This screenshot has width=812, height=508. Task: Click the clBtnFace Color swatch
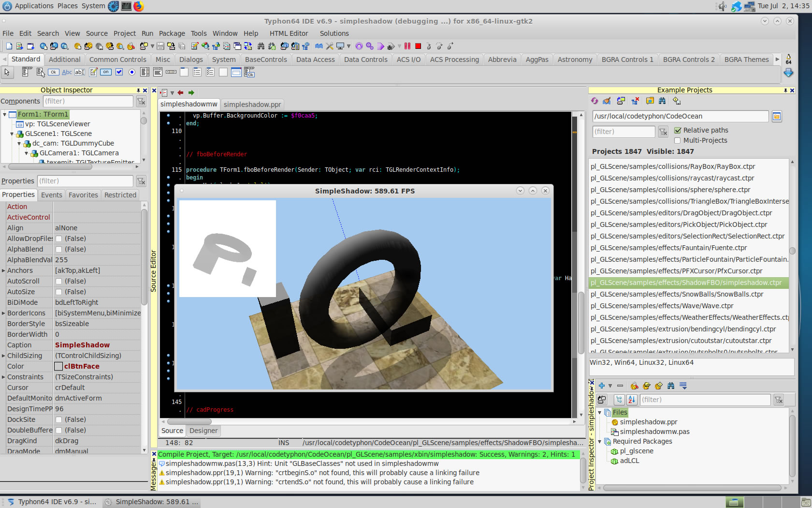pyautogui.click(x=58, y=366)
